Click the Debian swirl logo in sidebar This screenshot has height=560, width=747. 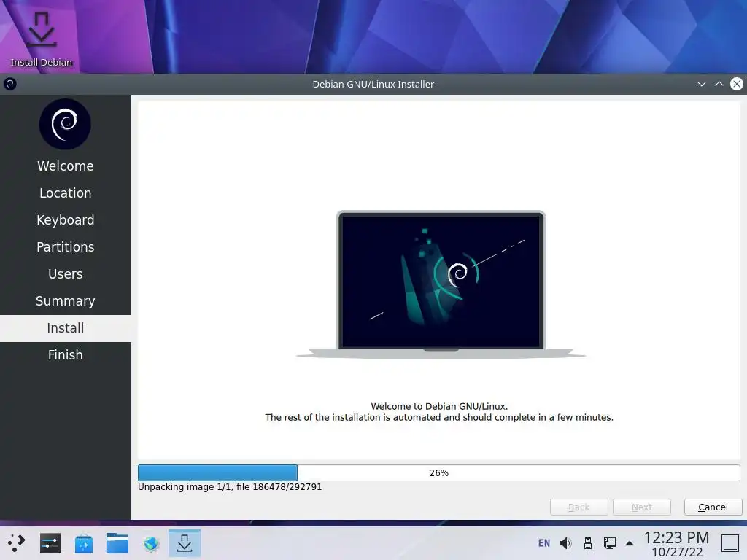pyautogui.click(x=65, y=124)
